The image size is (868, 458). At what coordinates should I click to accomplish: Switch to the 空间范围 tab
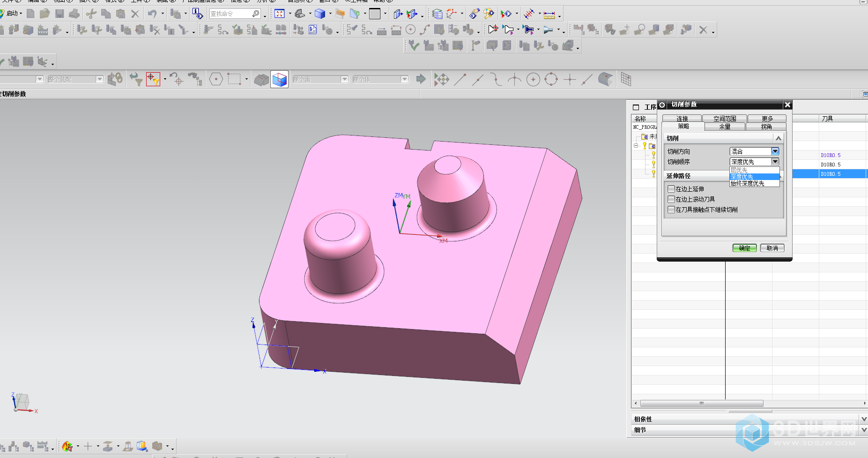pos(725,119)
